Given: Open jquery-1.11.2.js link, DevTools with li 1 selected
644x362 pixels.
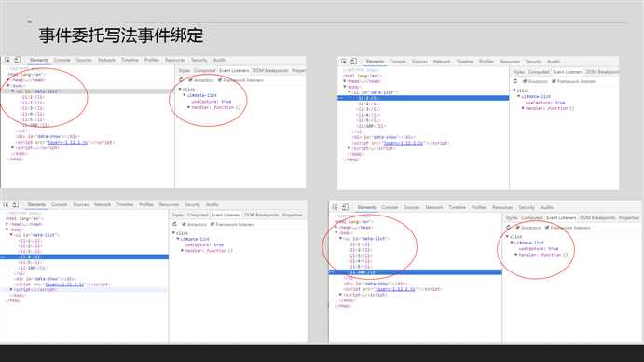Looking at the screenshot, I should [x=403, y=143].
